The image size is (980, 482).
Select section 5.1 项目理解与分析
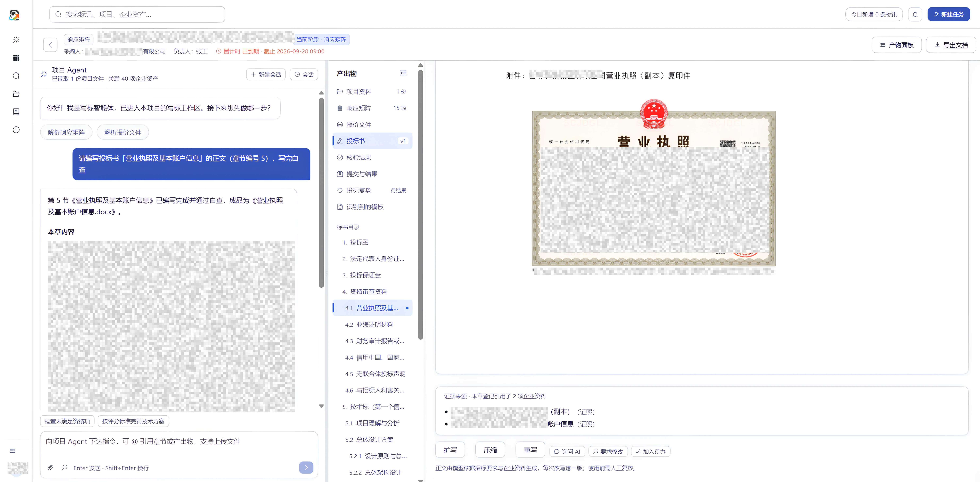372,423
